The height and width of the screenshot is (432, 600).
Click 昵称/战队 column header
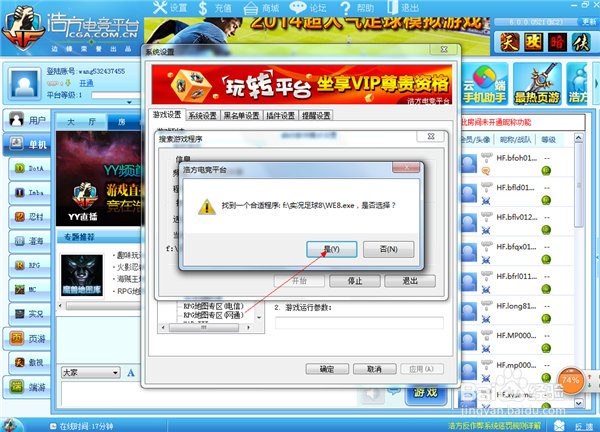515,140
